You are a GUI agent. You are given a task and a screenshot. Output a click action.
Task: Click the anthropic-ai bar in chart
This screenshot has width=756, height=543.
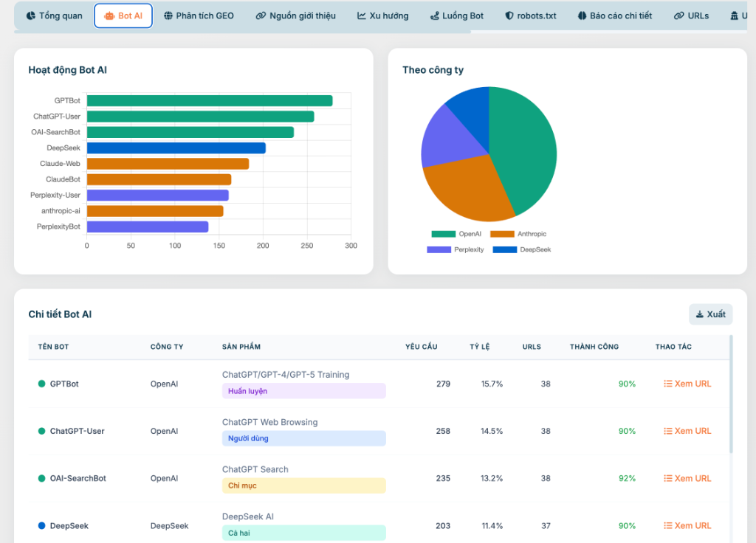tap(155, 211)
